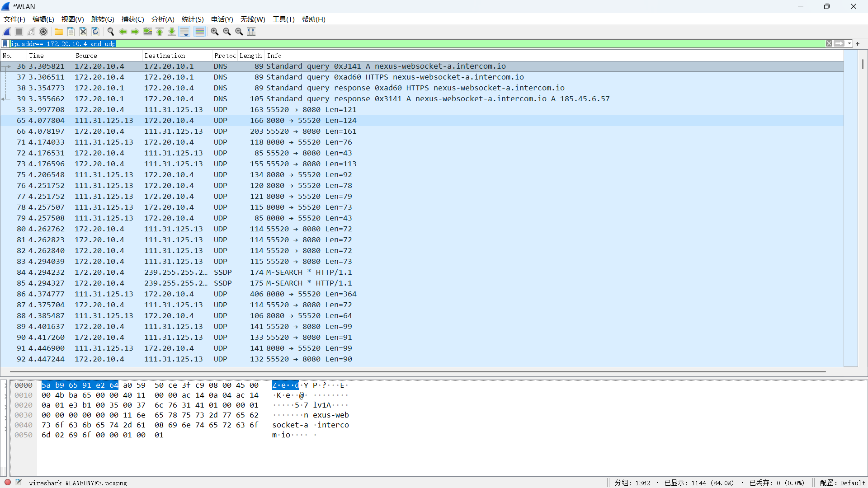868x488 pixels.
Task: Click the open capture file folder icon
Action: pos(59,32)
